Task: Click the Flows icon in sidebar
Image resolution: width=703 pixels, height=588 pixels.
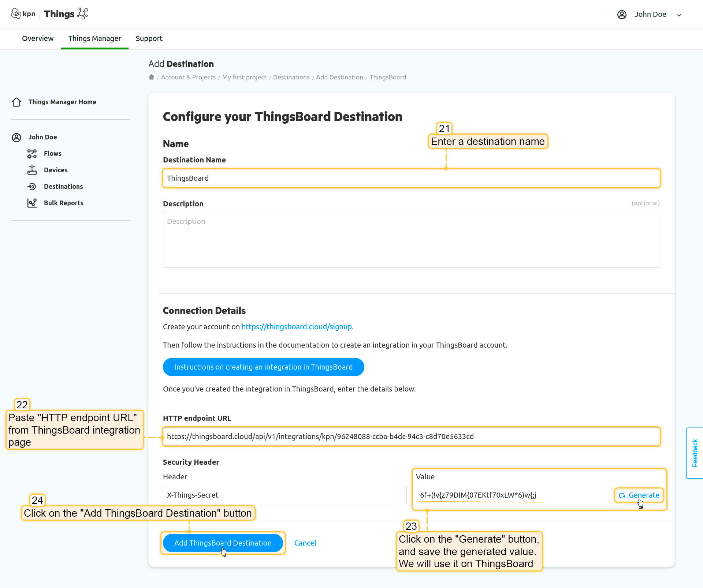Action: tap(32, 154)
